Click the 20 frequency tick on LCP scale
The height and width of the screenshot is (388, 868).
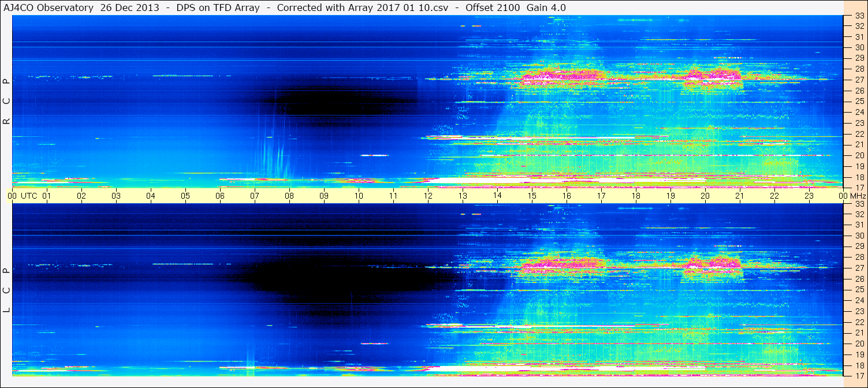pyautogui.click(x=859, y=344)
